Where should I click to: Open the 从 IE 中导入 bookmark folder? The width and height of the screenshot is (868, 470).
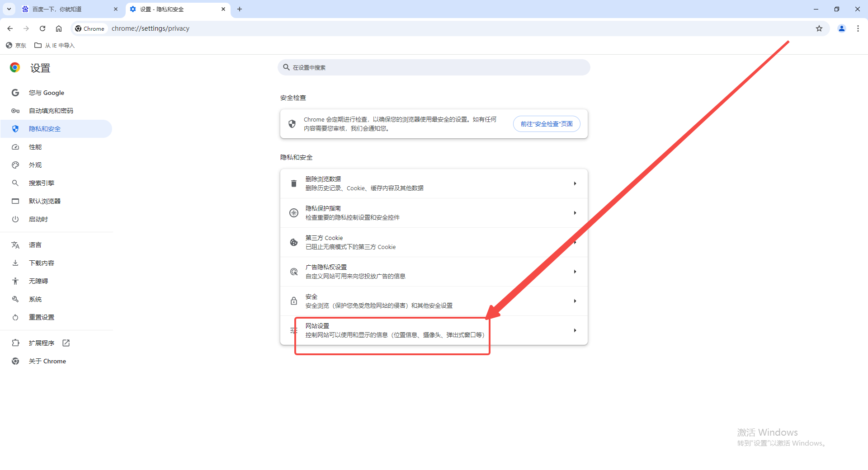pos(55,45)
